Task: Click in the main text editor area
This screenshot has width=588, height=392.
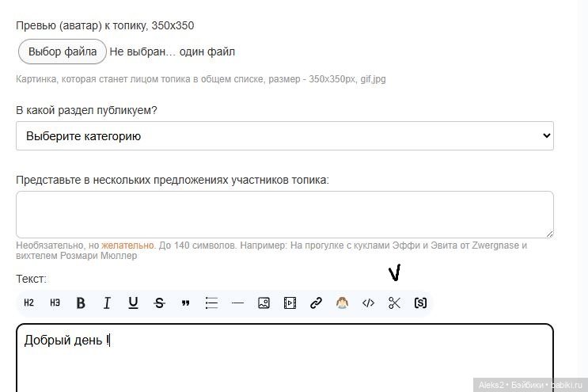Action: (x=284, y=360)
